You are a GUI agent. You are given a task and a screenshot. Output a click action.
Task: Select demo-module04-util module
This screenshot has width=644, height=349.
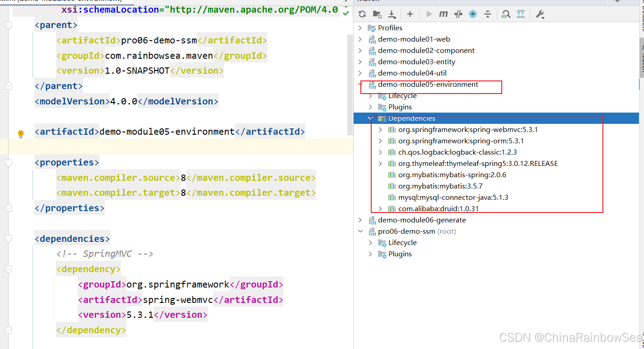click(x=412, y=73)
